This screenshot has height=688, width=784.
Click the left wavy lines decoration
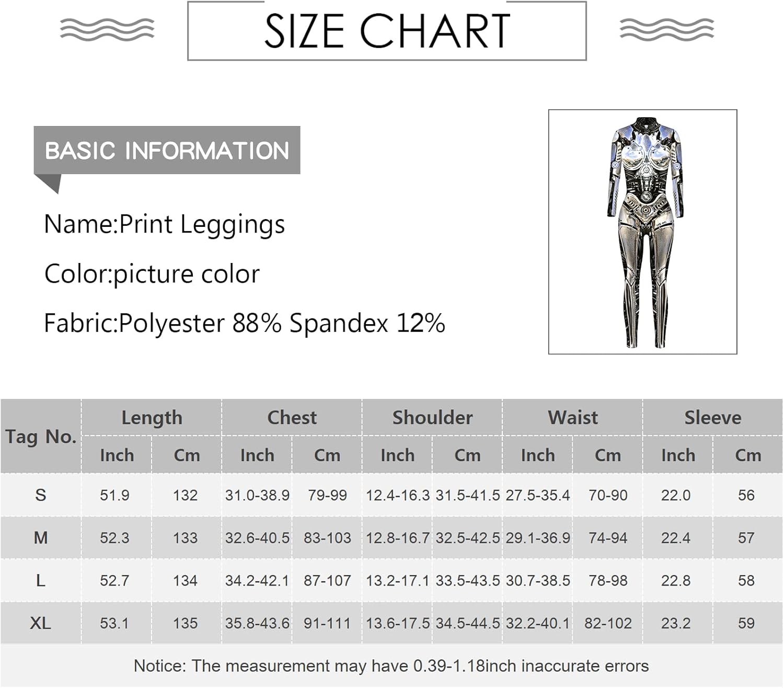(x=107, y=29)
